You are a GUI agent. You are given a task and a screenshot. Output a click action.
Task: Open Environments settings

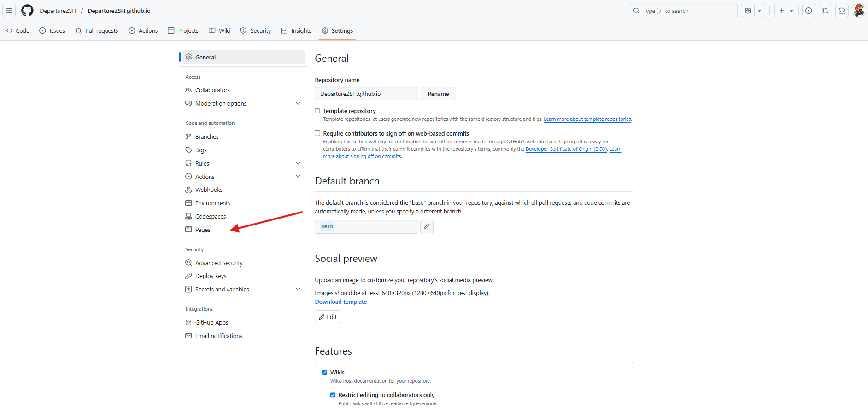[244, 203]
